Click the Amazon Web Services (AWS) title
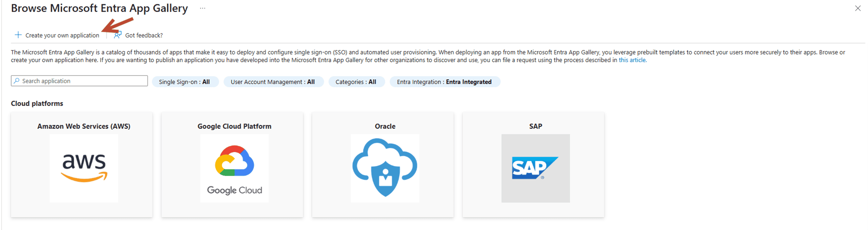 pos(84,126)
